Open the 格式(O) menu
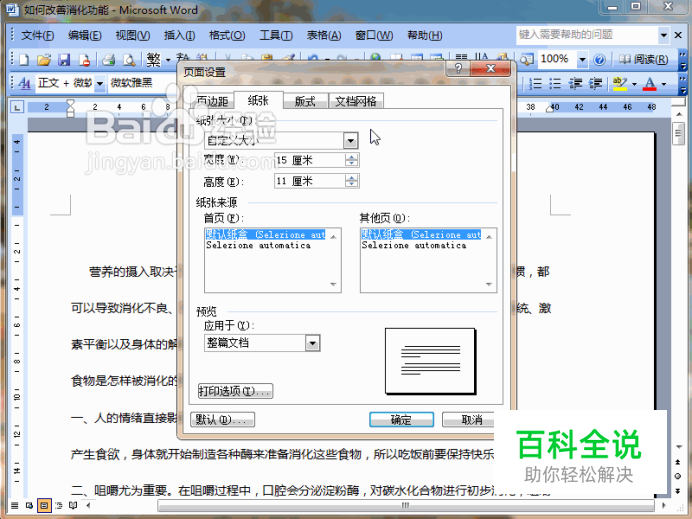The width and height of the screenshot is (692, 519). [227, 35]
